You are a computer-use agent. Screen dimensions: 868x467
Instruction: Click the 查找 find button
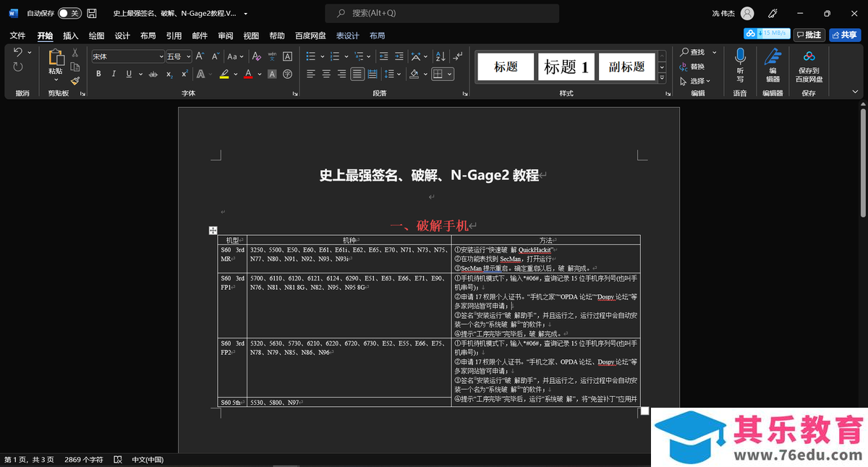pos(692,52)
